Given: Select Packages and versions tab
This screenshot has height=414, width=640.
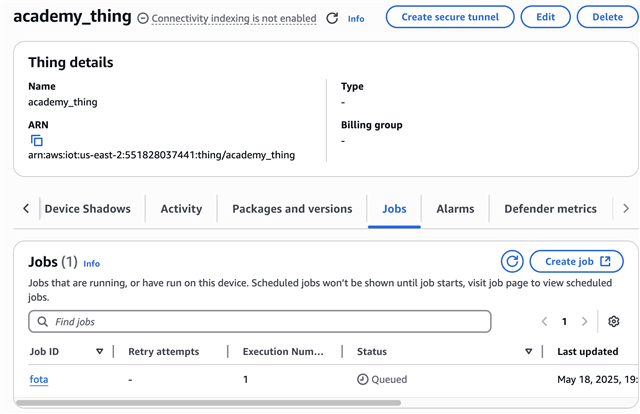Looking at the screenshot, I should pyautogui.click(x=292, y=209).
